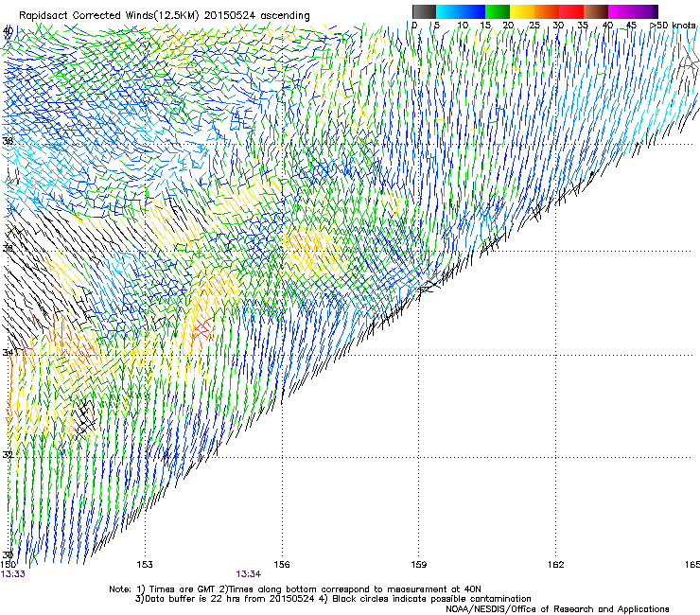Click the gray 0-5 knots legend swatch

click(x=424, y=11)
